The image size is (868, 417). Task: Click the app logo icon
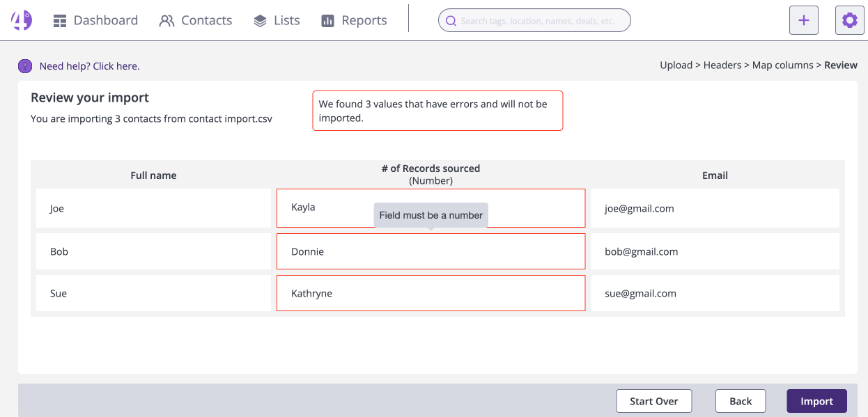pos(22,20)
